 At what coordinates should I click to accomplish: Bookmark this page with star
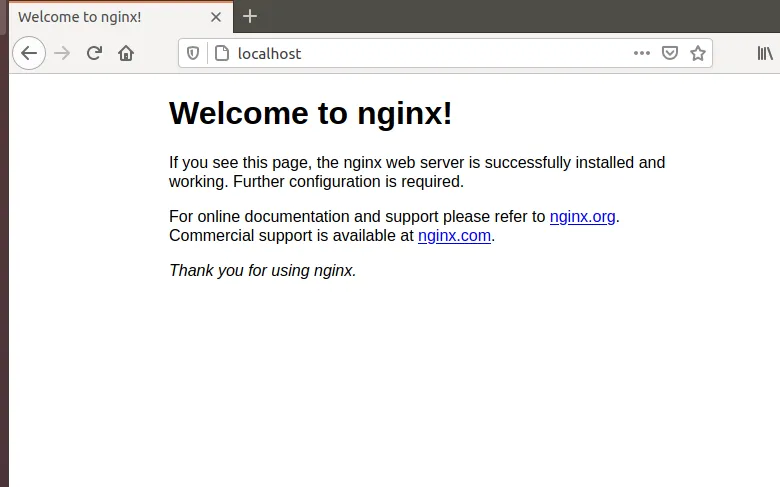pos(698,53)
